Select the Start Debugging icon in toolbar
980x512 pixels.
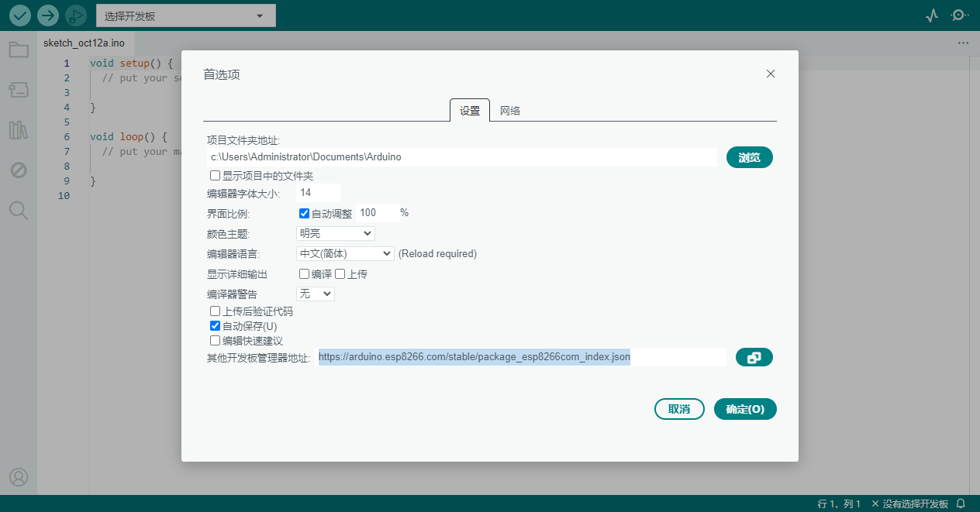[x=75, y=15]
